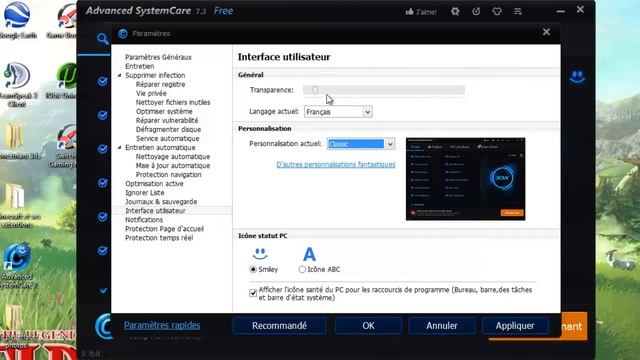Click the magnifier search icon in main window

[102, 39]
